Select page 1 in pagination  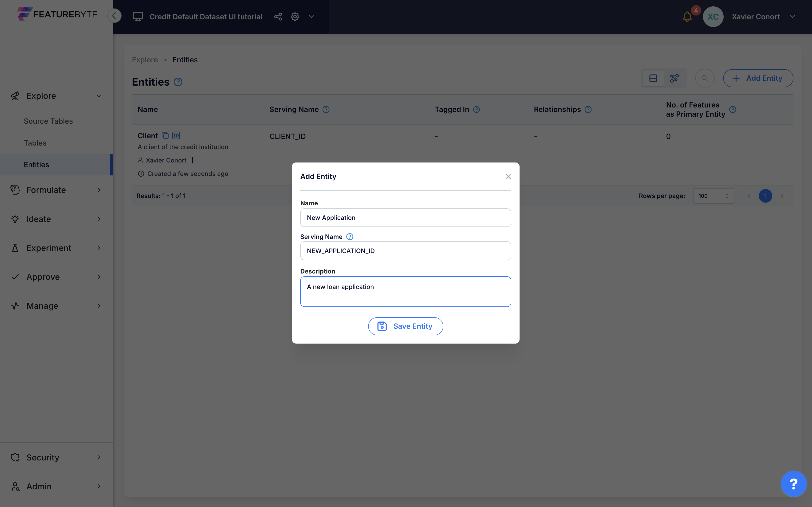click(x=765, y=196)
